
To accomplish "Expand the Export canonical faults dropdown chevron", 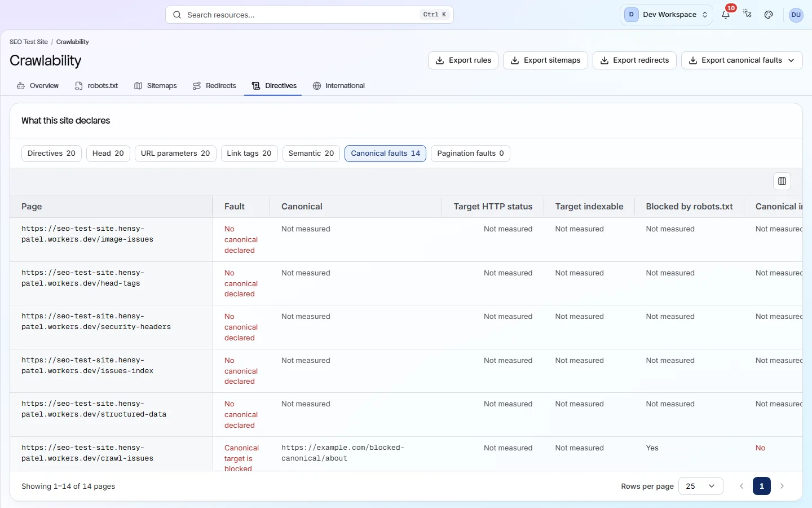I will tap(791, 60).
